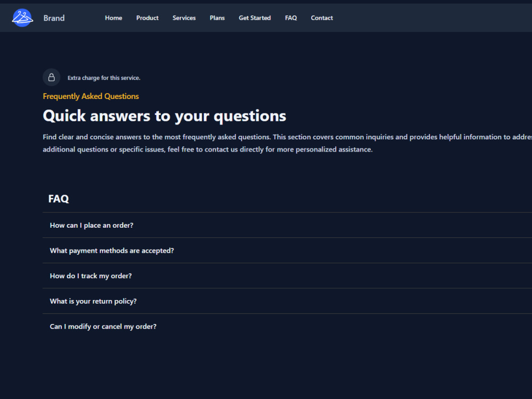
Task: Expand "Can I modify or cancel my order?"
Action: click(287, 327)
